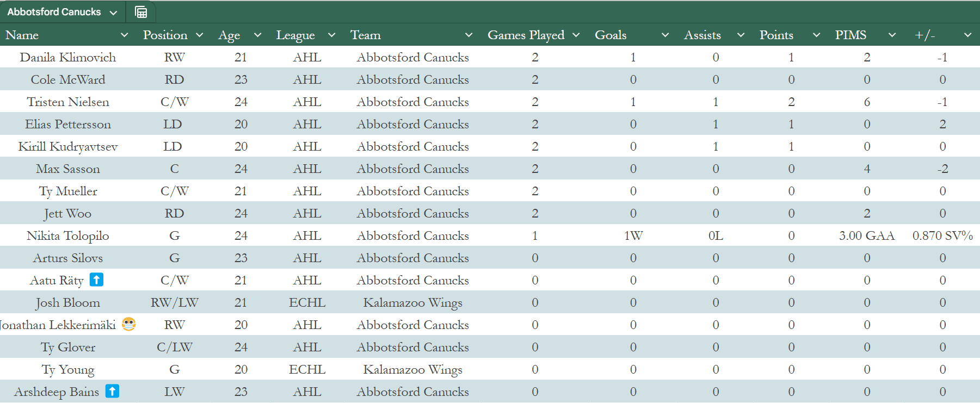The width and height of the screenshot is (980, 403).
Task: Click the League column dropdown arrow
Action: (x=331, y=35)
